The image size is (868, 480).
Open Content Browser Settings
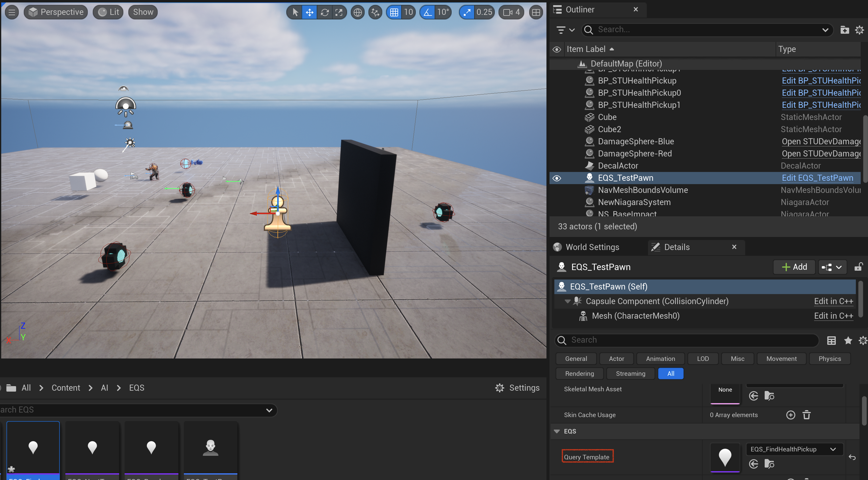coord(517,388)
